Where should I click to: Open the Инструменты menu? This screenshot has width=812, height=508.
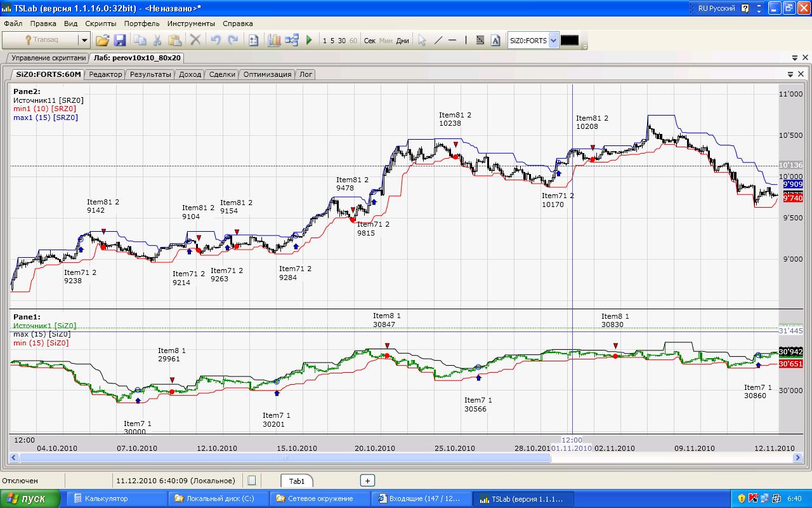pyautogui.click(x=192, y=23)
